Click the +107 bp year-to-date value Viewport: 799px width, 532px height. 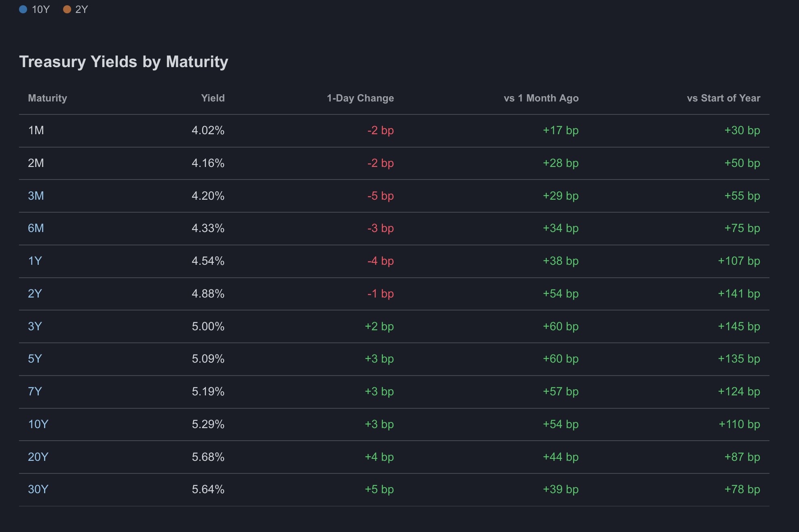coord(739,261)
